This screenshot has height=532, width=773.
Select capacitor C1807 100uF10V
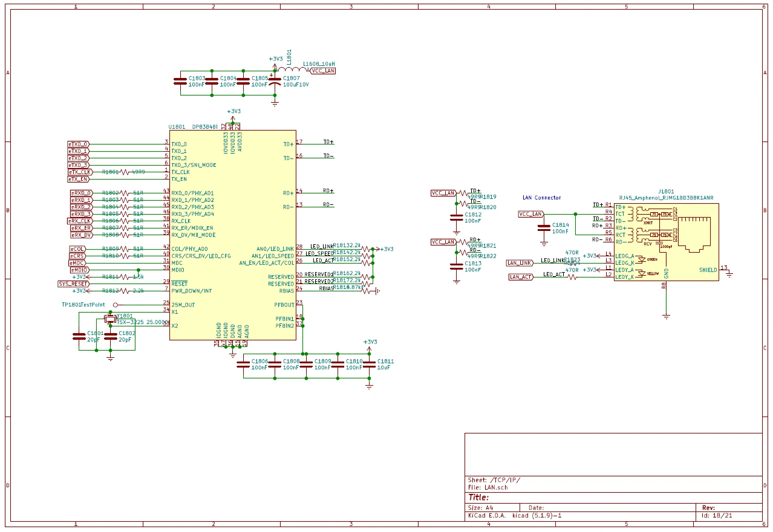coord(275,81)
